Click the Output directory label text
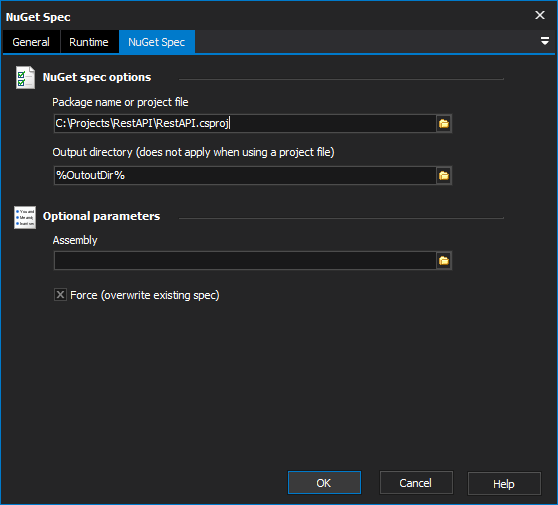Viewport: 558px width, 505px height. coord(193,152)
